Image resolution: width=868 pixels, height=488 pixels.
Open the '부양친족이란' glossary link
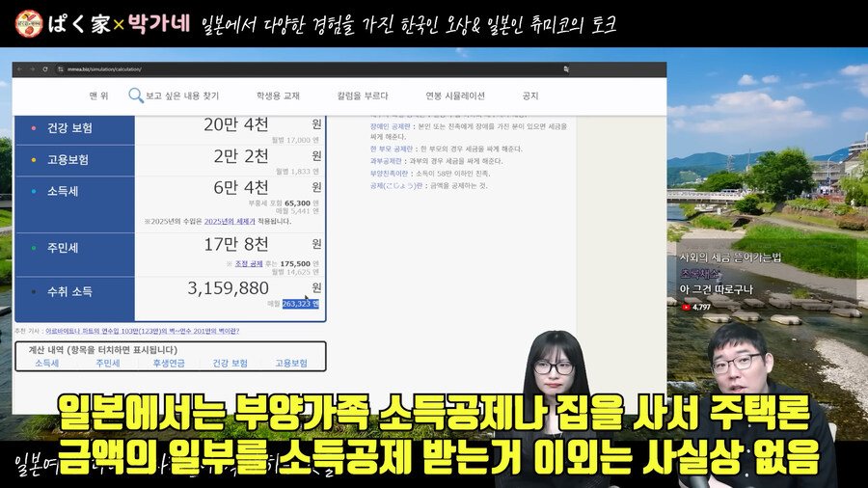[x=390, y=174]
